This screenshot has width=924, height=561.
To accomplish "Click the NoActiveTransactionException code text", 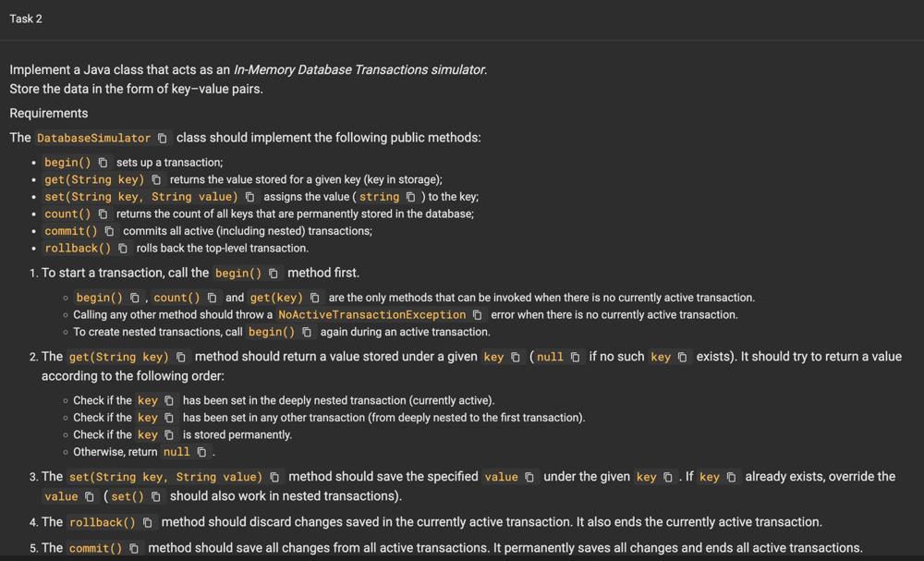I will click(x=371, y=315).
